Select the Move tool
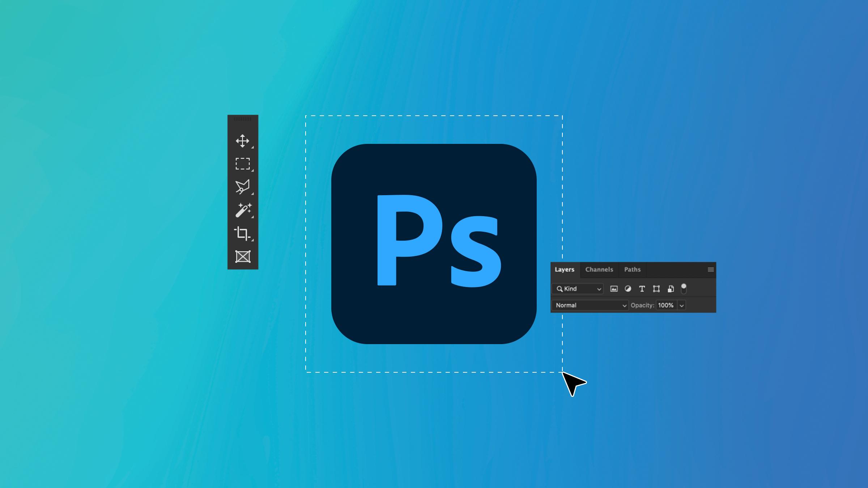The height and width of the screenshot is (488, 868). tap(243, 140)
